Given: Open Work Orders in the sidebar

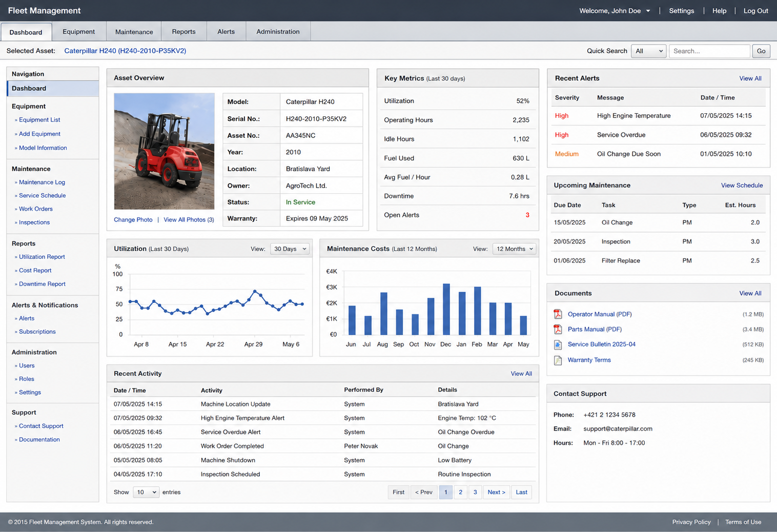Looking at the screenshot, I should click(36, 209).
